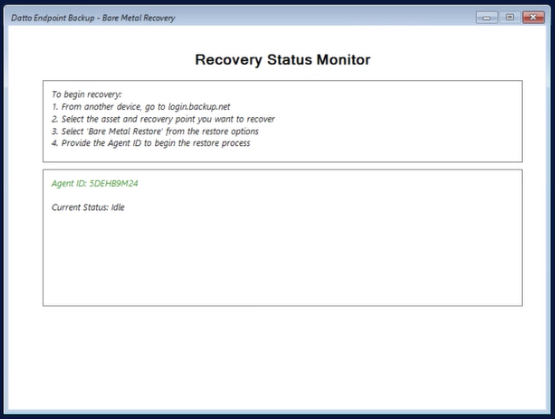
Task: Select the step 2 asset and recovery point line
Action: [x=163, y=119]
